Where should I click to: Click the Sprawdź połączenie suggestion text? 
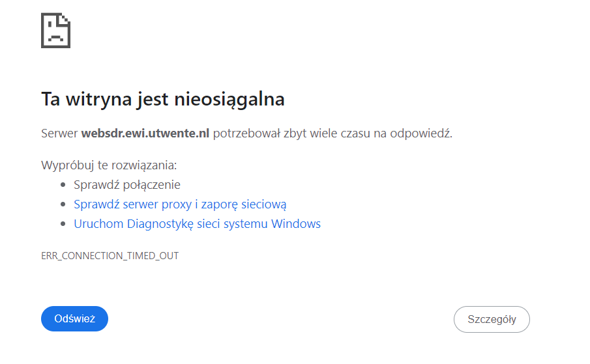coord(126,185)
